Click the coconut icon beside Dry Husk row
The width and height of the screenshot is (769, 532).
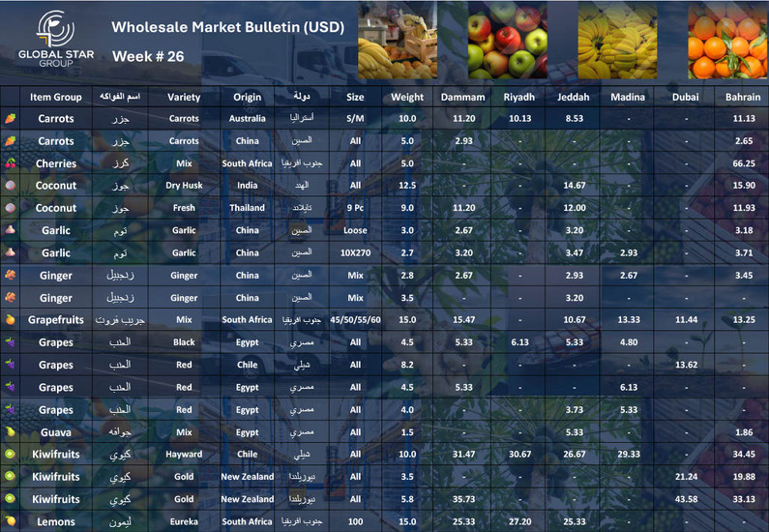click(x=10, y=186)
